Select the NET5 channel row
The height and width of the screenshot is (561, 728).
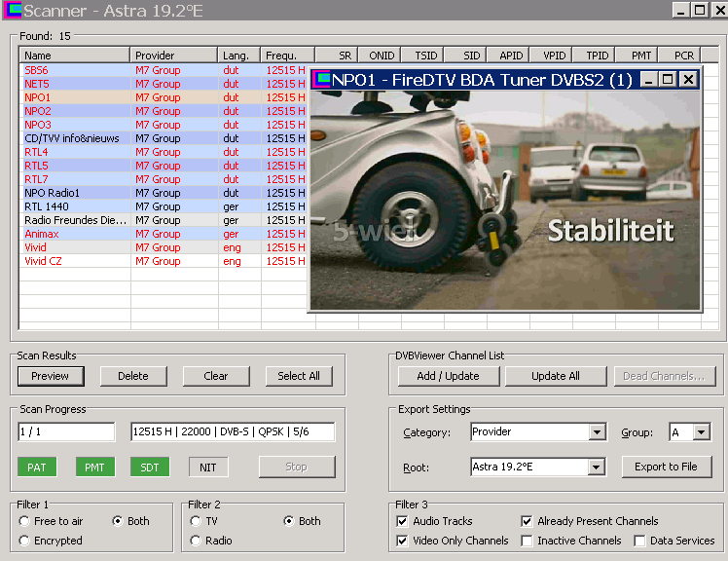pyautogui.click(x=163, y=84)
